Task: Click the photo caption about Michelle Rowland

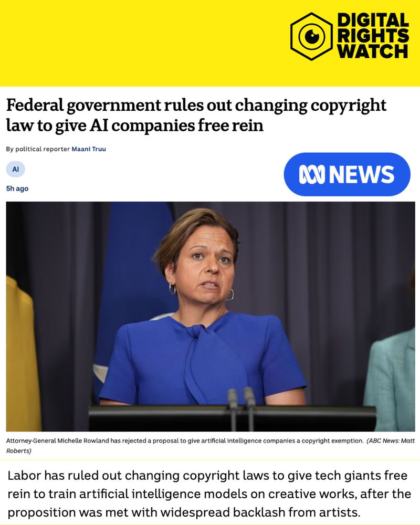Action: 185,440
